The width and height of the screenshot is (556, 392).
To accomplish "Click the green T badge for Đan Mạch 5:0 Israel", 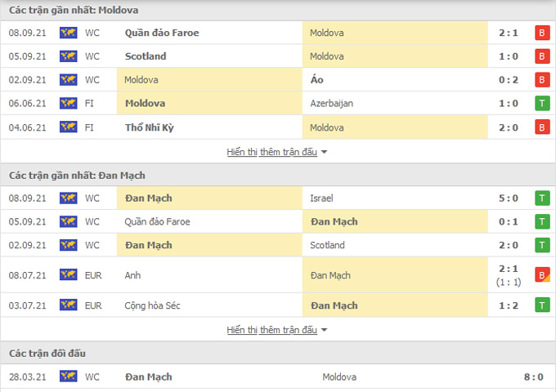I will [x=542, y=198].
